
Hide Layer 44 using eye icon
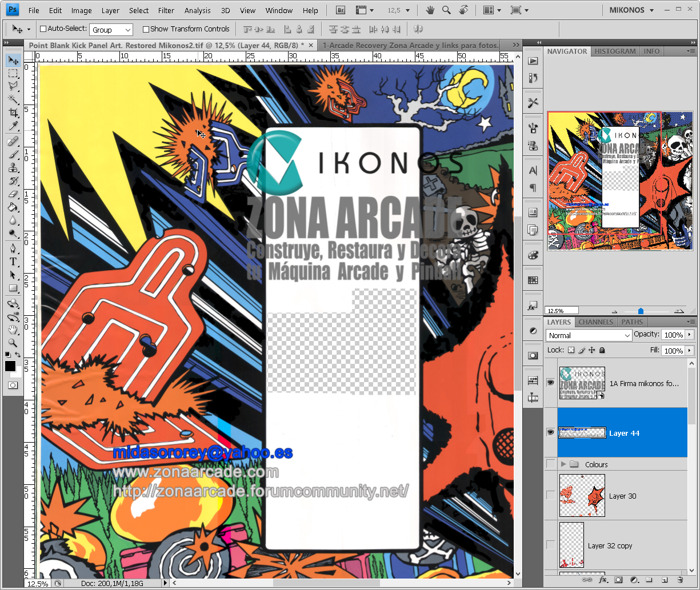pos(550,432)
